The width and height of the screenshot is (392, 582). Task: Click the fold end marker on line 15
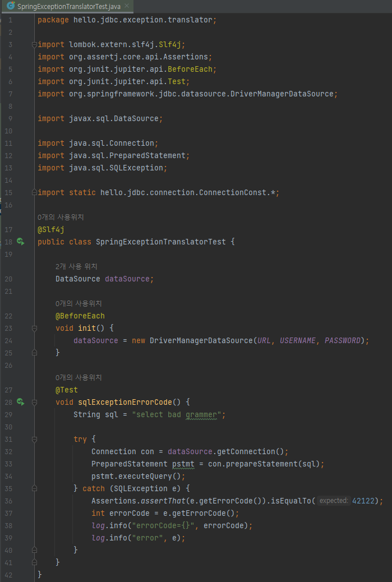(34, 192)
